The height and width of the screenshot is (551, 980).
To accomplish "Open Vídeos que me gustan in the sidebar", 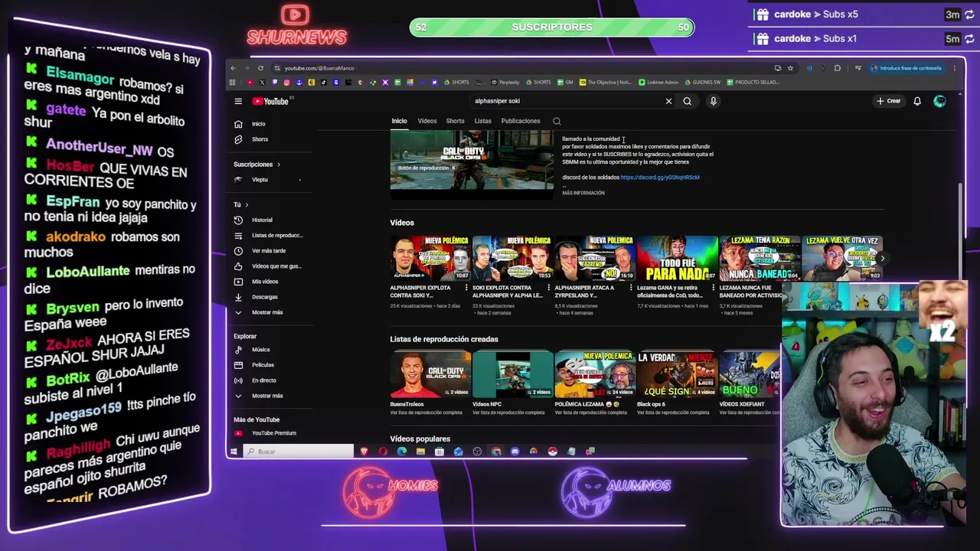I will click(x=268, y=266).
